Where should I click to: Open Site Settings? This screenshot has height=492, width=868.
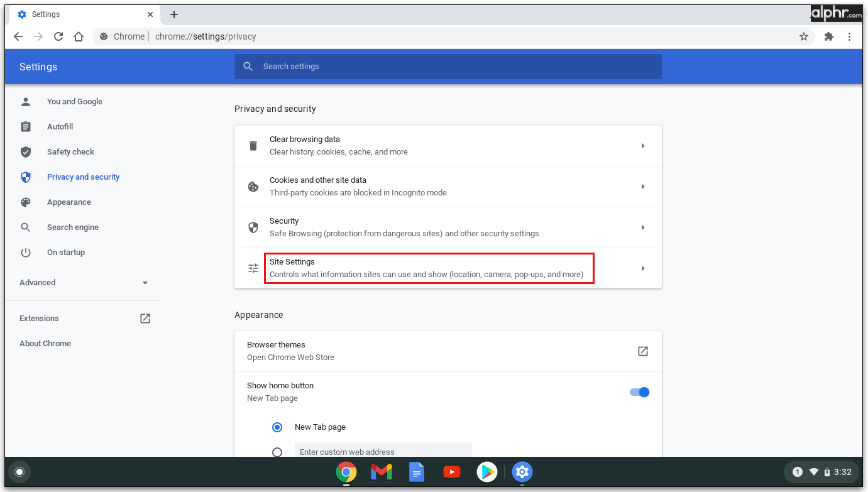pos(448,268)
